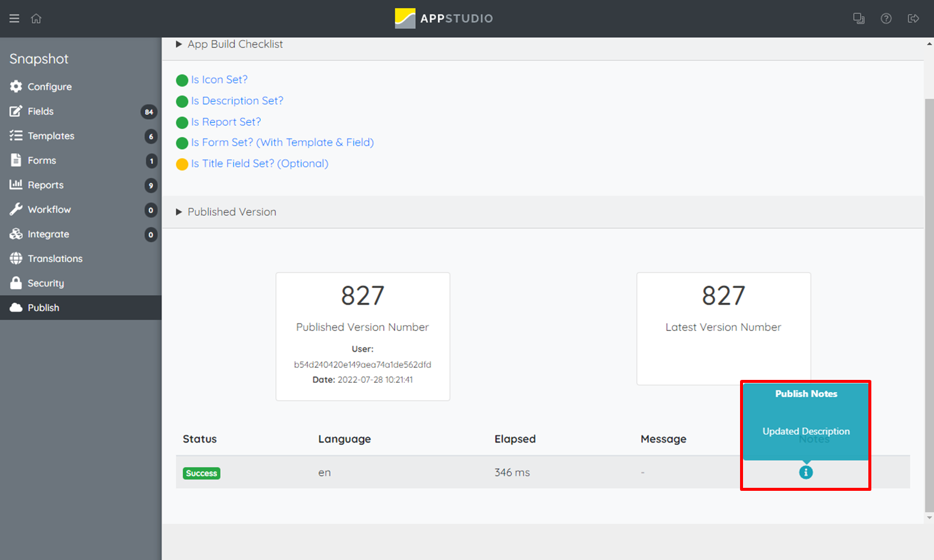Click the publish notes info icon
This screenshot has height=560, width=934.
806,472
